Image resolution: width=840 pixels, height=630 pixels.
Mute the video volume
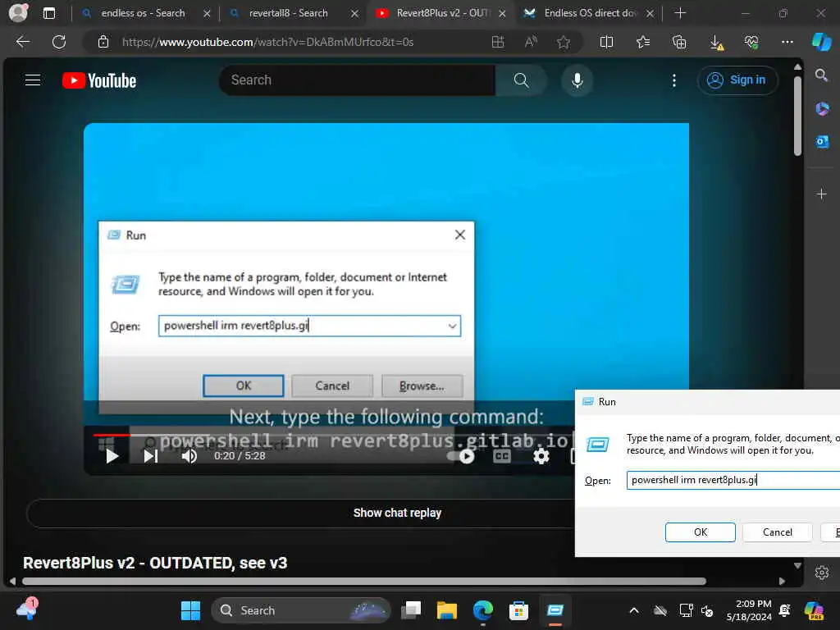[189, 456]
